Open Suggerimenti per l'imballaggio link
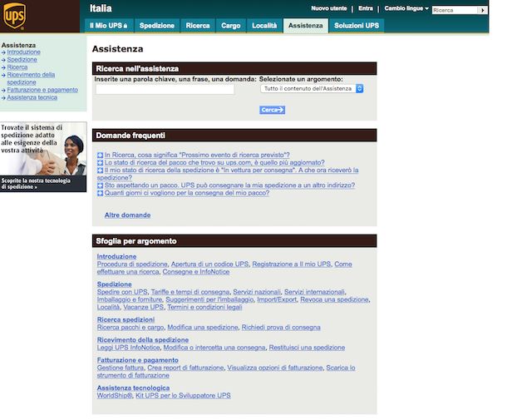This screenshot has width=507, height=420. 209,299
